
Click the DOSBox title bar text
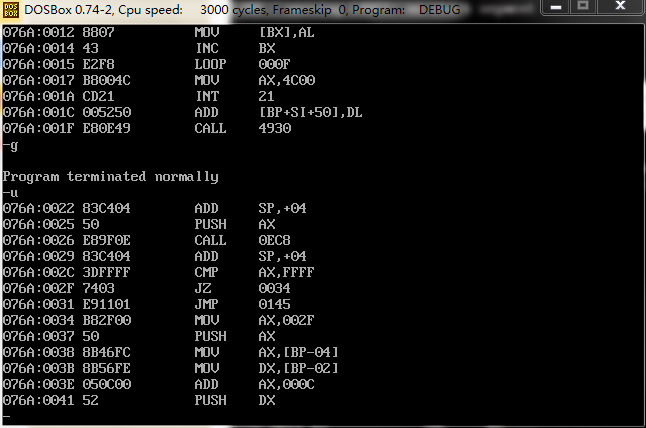point(242,9)
